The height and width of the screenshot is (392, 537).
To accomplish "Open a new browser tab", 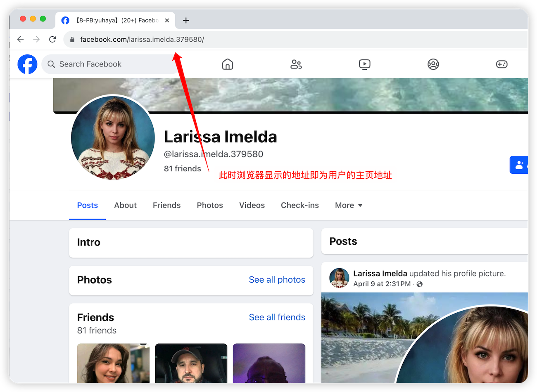I will (x=186, y=20).
